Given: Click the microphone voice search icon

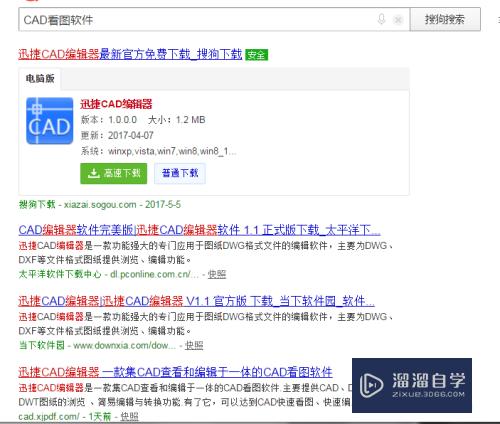Looking at the screenshot, I should coord(381,19).
